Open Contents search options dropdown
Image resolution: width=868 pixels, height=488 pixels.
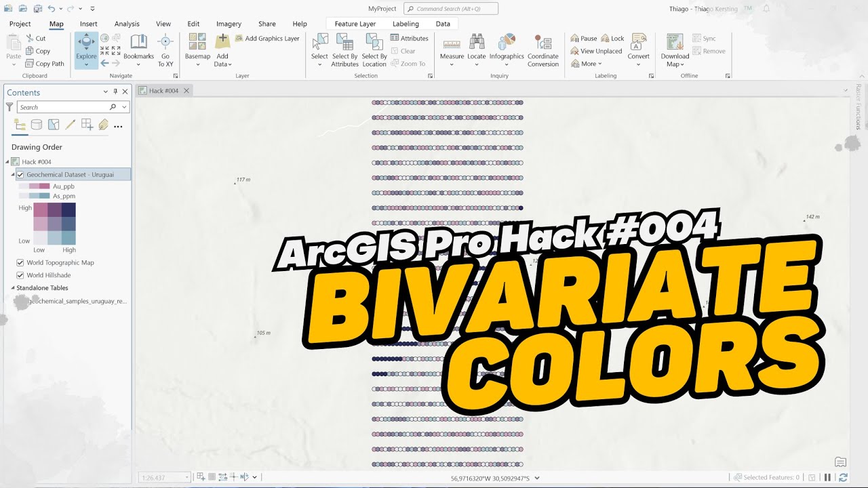(124, 107)
